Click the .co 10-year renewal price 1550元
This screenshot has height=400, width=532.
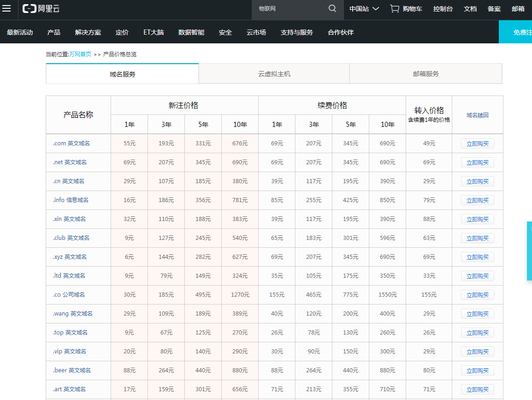[387, 295]
